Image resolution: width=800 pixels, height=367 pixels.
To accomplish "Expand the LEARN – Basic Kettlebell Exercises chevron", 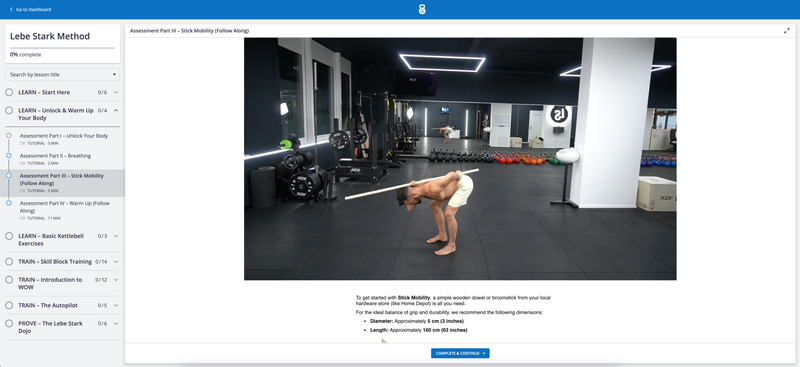I will tap(116, 236).
